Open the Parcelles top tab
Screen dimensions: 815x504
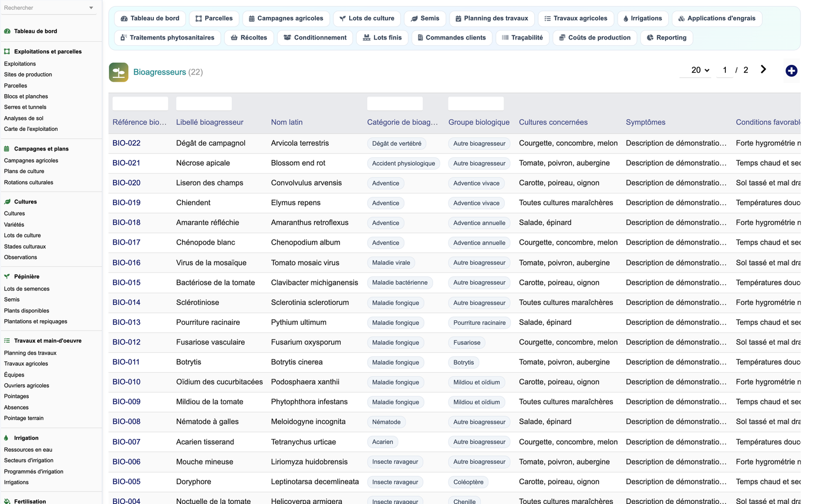(214, 19)
